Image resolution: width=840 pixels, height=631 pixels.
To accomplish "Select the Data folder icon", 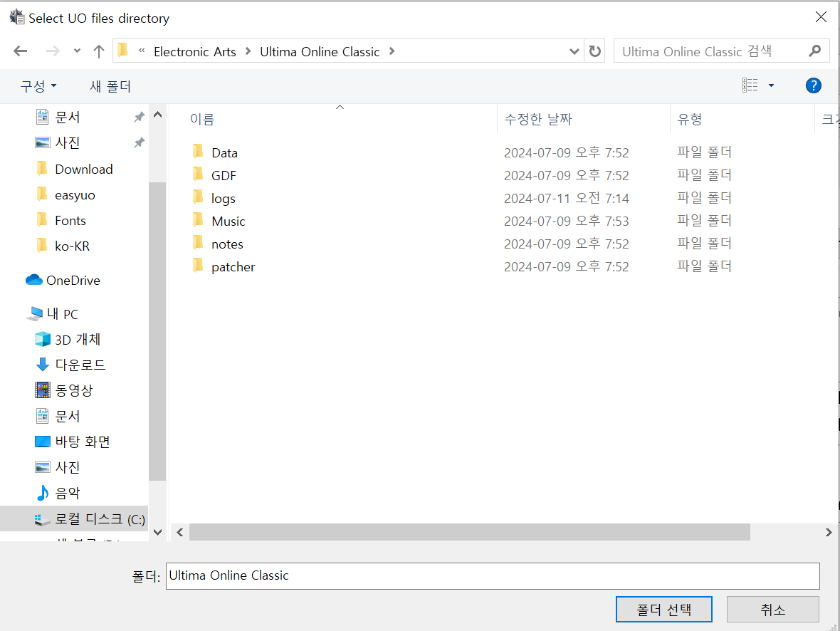I will point(198,152).
